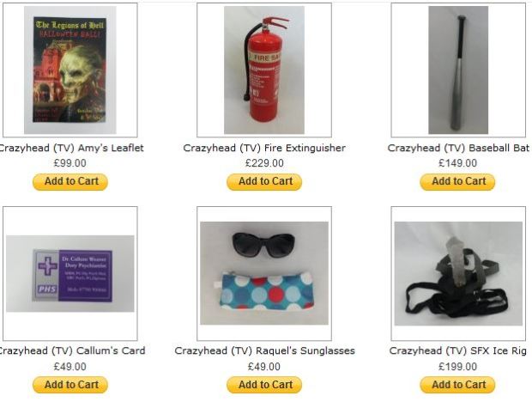Open Crazyhead Baseball Bat title link

[x=458, y=148]
